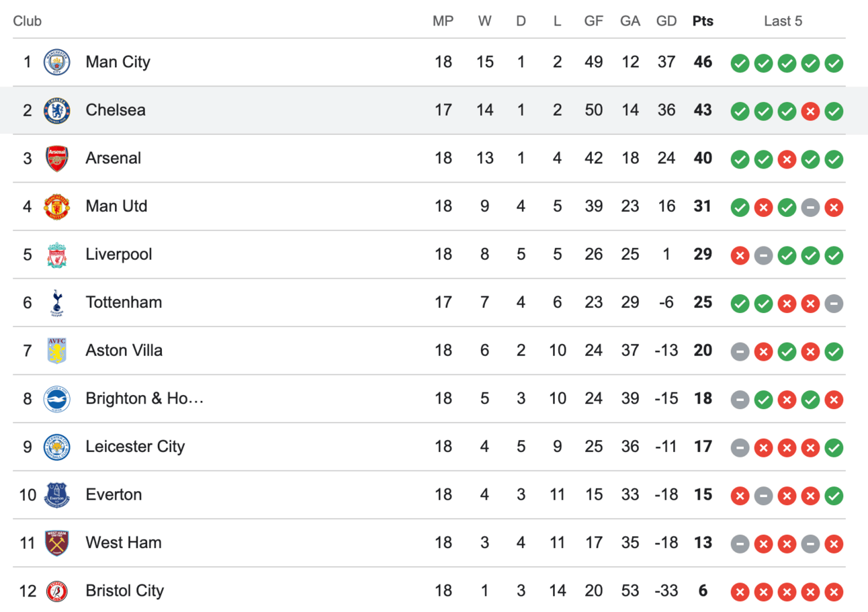The width and height of the screenshot is (868, 612).
Task: Click Chelsea's red loss icon in Last 5
Action: 810,112
